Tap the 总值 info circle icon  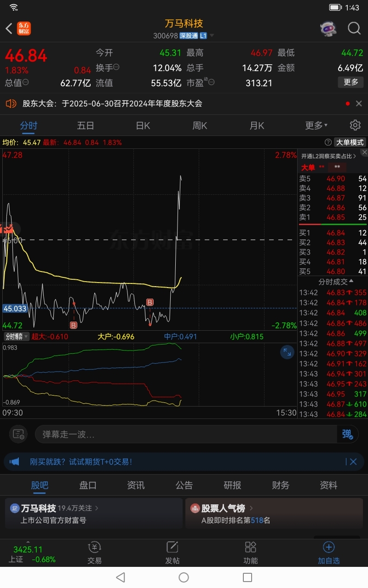pyautogui.click(x=26, y=82)
